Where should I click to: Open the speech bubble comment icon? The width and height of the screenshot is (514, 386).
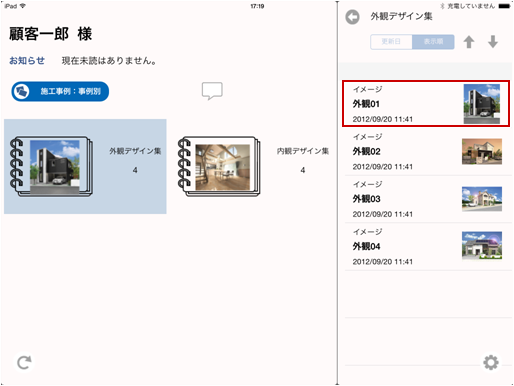point(212,91)
